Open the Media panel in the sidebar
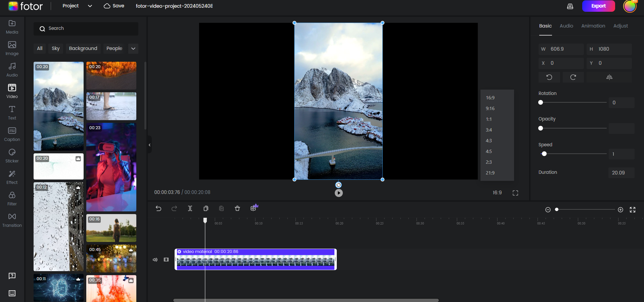This screenshot has width=644, height=302. pyautogui.click(x=12, y=27)
